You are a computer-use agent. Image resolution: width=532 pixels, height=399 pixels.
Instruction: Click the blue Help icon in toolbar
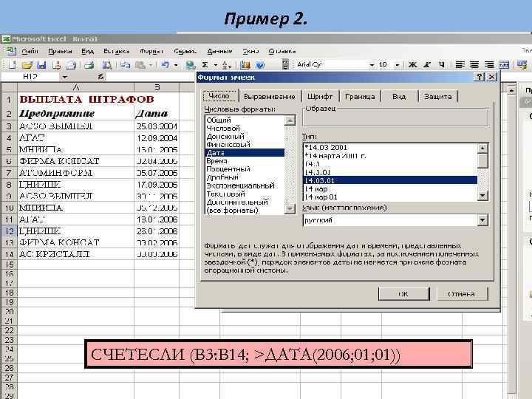[x=260, y=64]
